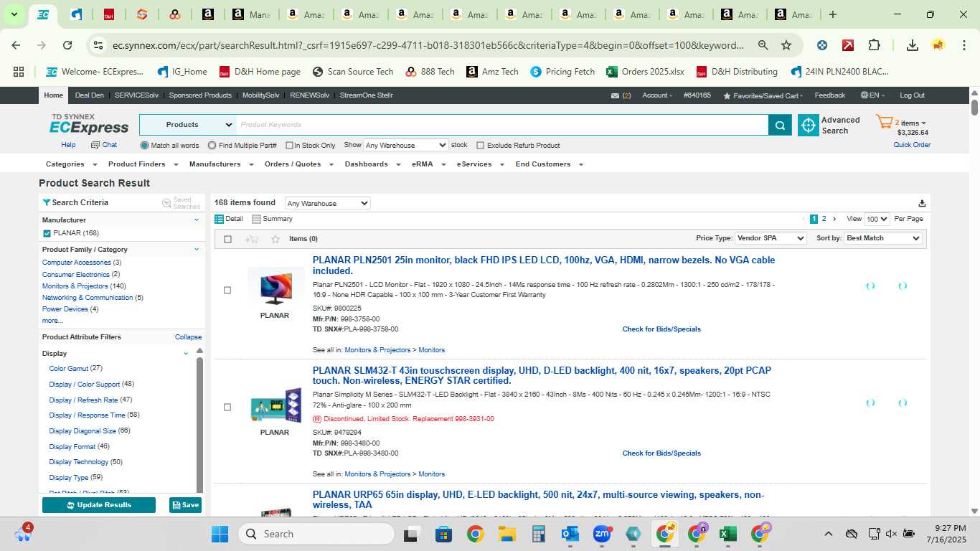Image resolution: width=980 pixels, height=551 pixels.
Task: Open new browser tab plus icon
Action: [x=832, y=14]
